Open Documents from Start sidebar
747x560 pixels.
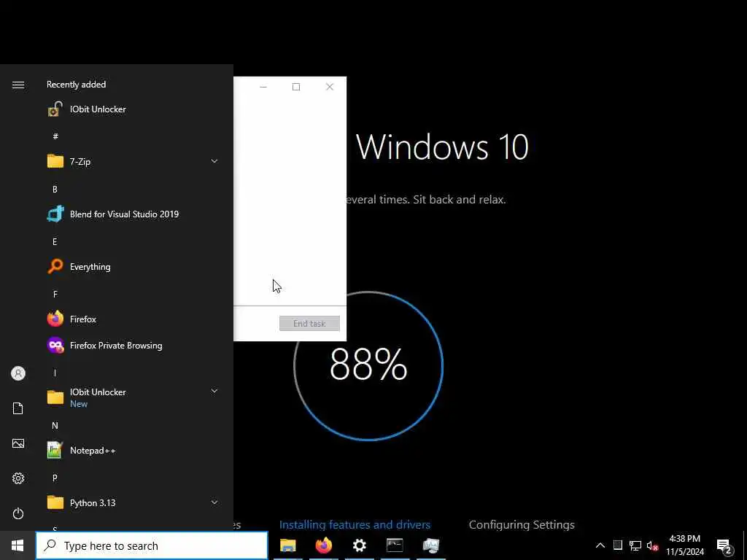click(18, 408)
